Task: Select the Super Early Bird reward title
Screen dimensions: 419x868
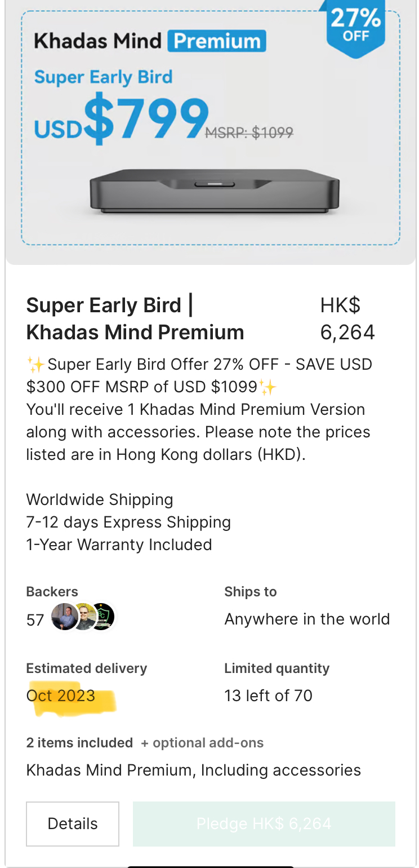Action: (x=135, y=318)
